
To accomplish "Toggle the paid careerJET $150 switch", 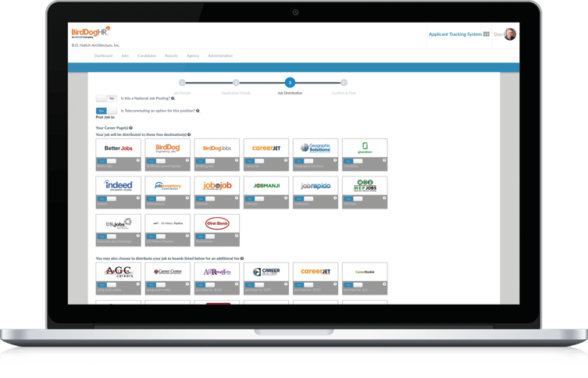I will 304,285.
